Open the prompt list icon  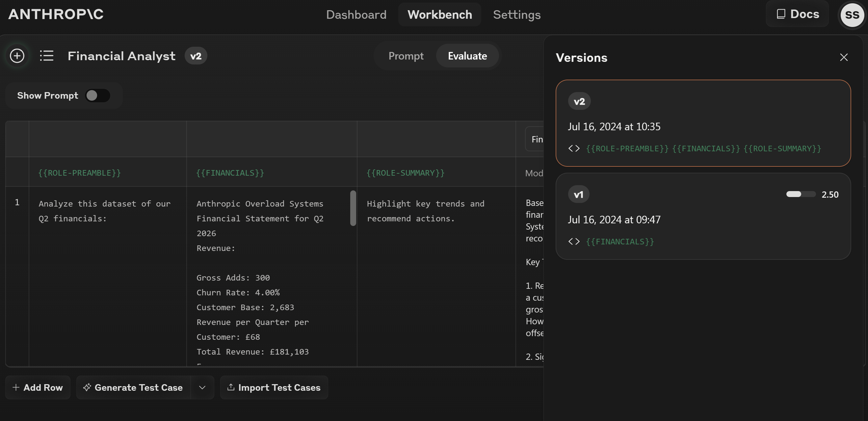[x=46, y=56]
